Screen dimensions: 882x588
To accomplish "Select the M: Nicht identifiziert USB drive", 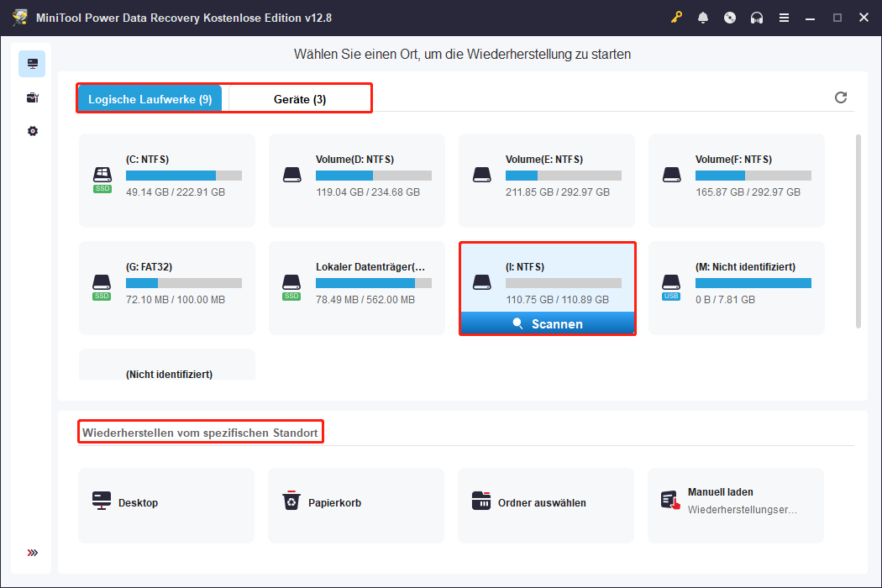I will tap(736, 287).
